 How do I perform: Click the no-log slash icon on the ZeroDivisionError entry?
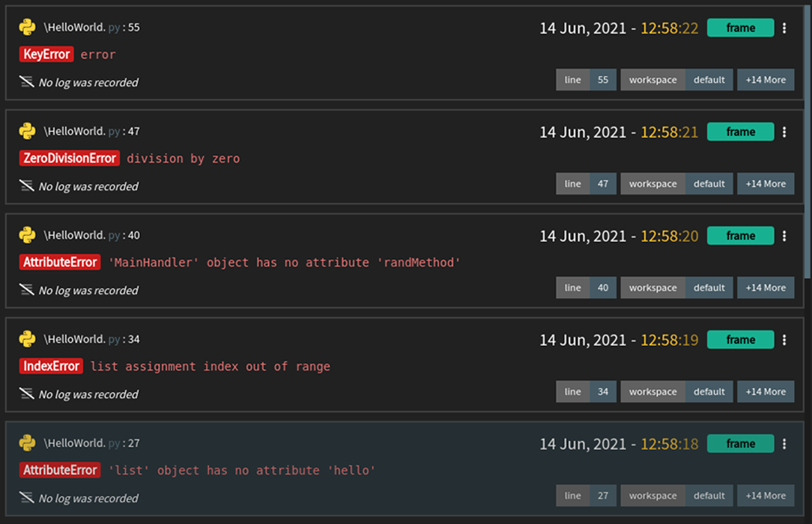[x=25, y=185]
